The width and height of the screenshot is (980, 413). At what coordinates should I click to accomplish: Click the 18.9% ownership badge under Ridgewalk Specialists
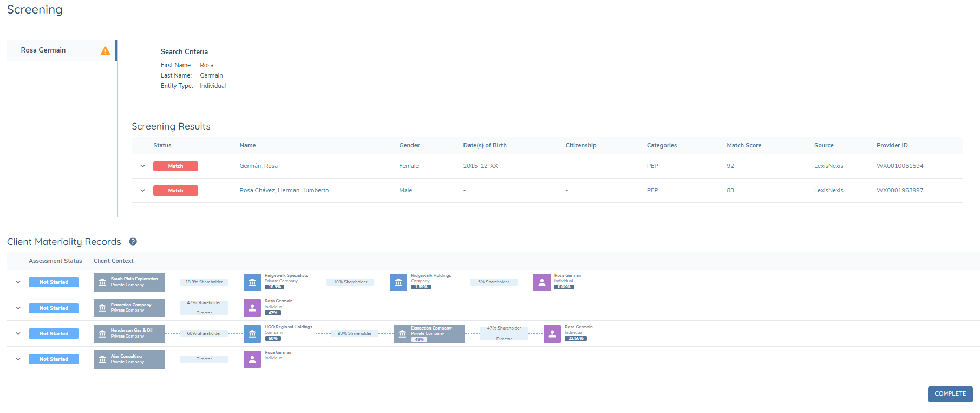[x=275, y=287]
